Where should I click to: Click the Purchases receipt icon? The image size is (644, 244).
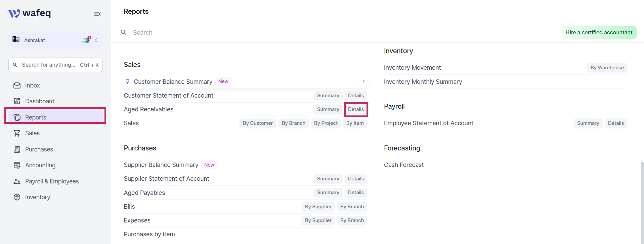(x=17, y=149)
